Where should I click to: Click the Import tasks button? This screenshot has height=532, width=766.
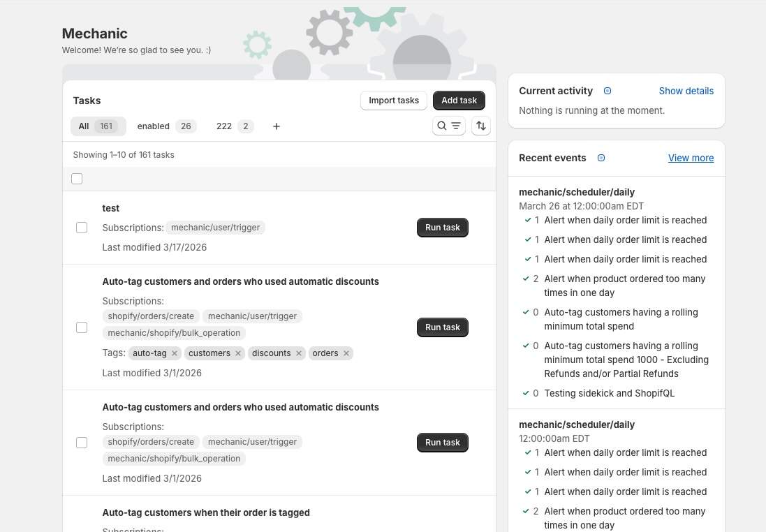394,100
